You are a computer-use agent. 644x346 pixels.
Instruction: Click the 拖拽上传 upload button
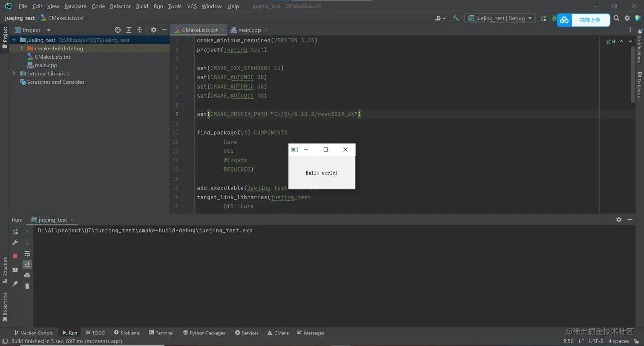pyautogui.click(x=590, y=20)
